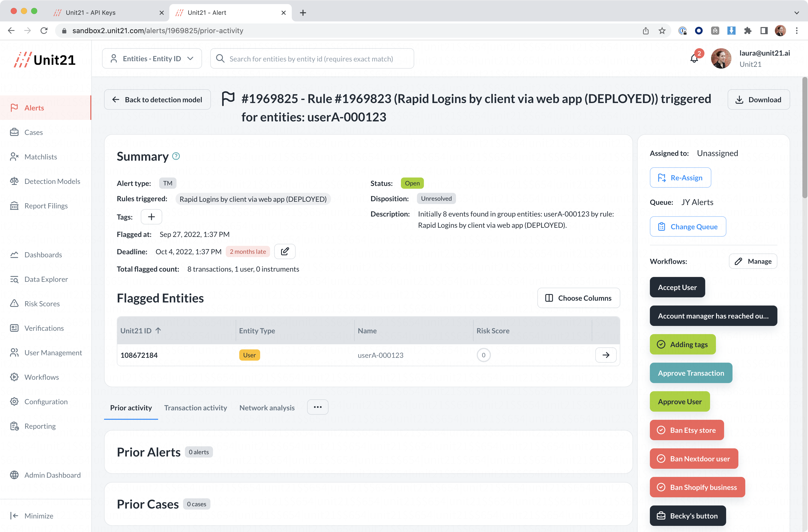
Task: Click Back to detection model button
Action: [157, 99]
